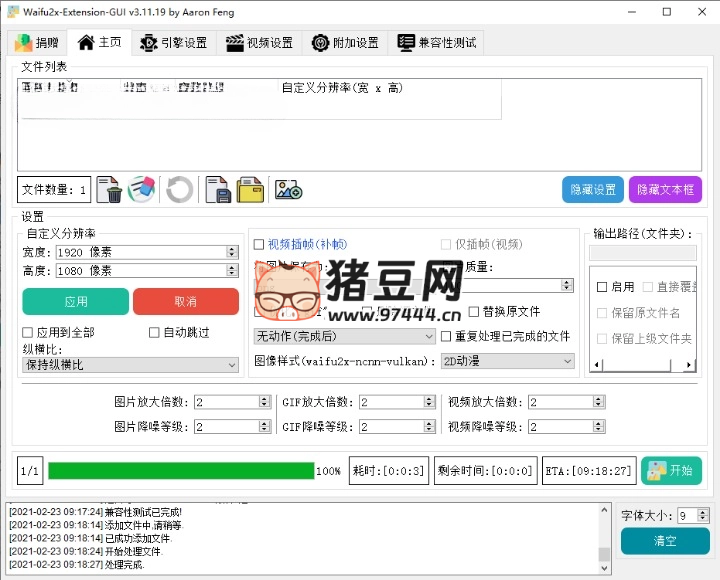Click the save file list icon

click(x=218, y=189)
